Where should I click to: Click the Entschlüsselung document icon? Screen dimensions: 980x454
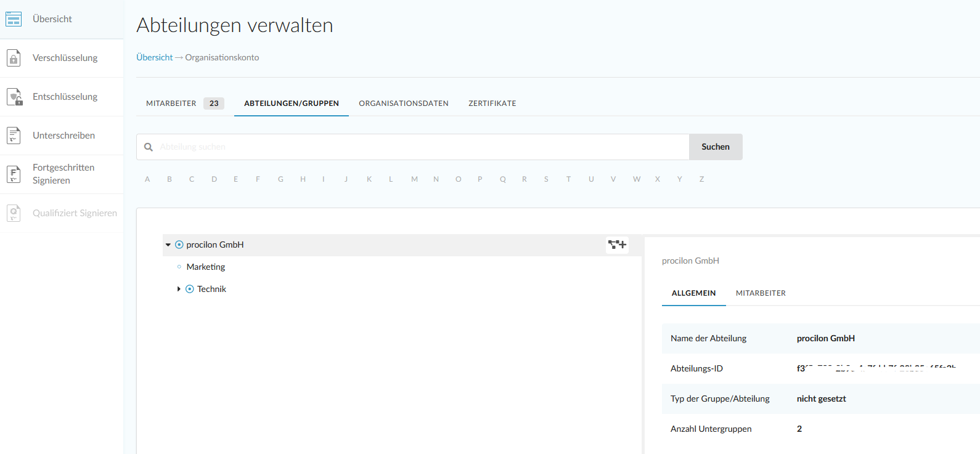pyautogui.click(x=14, y=97)
